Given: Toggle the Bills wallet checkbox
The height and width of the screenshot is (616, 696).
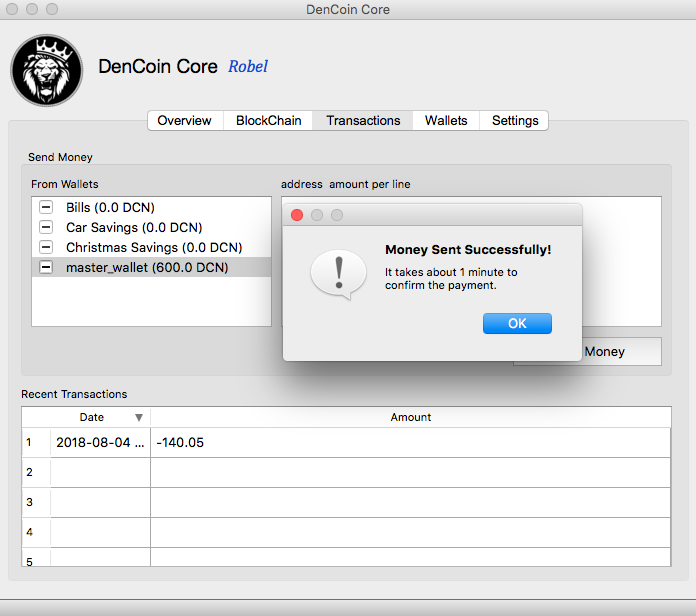Looking at the screenshot, I should (x=46, y=207).
